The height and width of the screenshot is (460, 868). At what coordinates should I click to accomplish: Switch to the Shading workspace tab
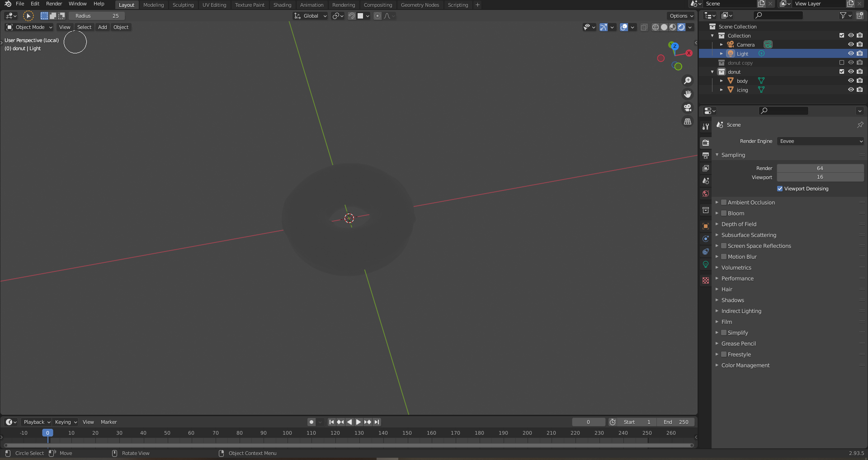pyautogui.click(x=282, y=5)
